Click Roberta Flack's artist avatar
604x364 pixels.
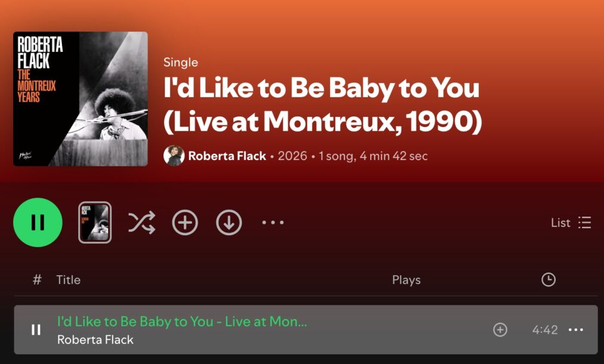click(x=174, y=156)
